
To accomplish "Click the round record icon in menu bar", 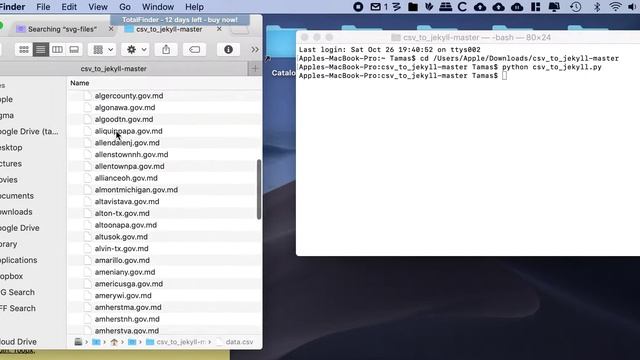I will [x=358, y=7].
